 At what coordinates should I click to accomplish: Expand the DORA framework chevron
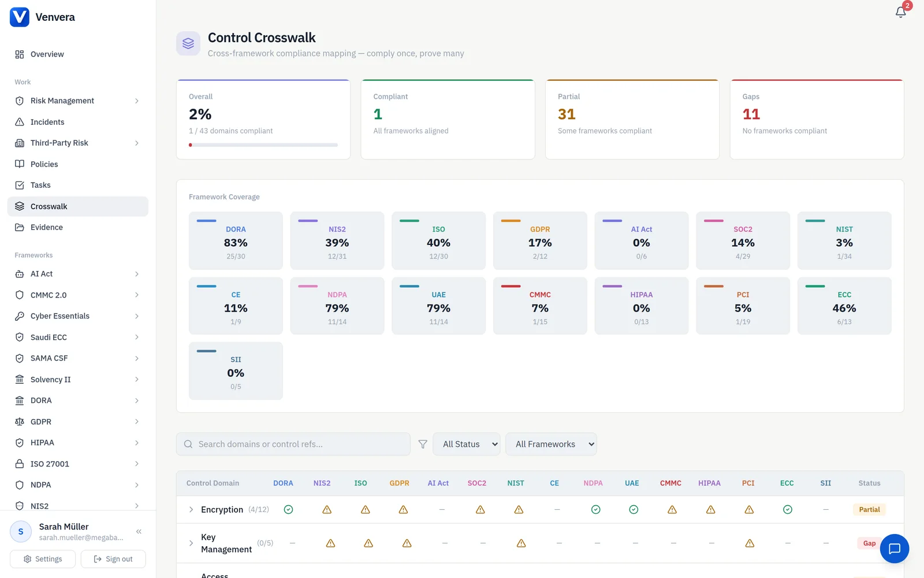[x=137, y=401]
